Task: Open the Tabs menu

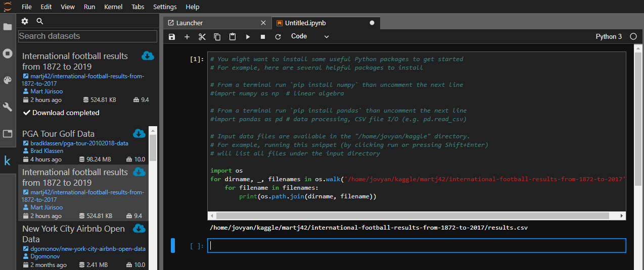Action: [x=137, y=7]
